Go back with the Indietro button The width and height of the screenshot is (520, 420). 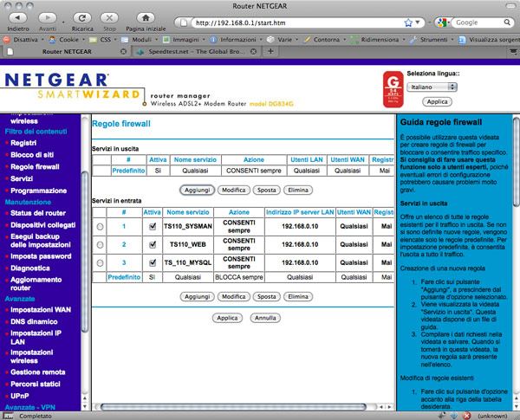[18, 18]
